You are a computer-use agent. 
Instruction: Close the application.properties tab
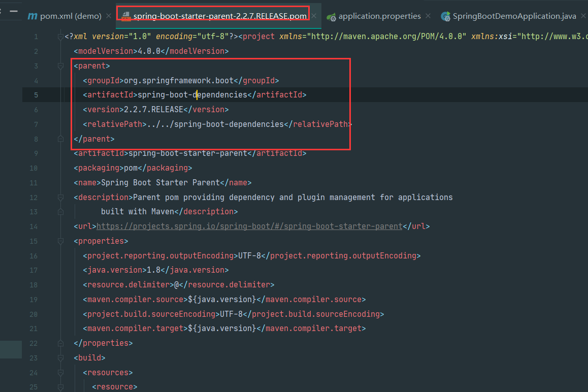pos(428,16)
